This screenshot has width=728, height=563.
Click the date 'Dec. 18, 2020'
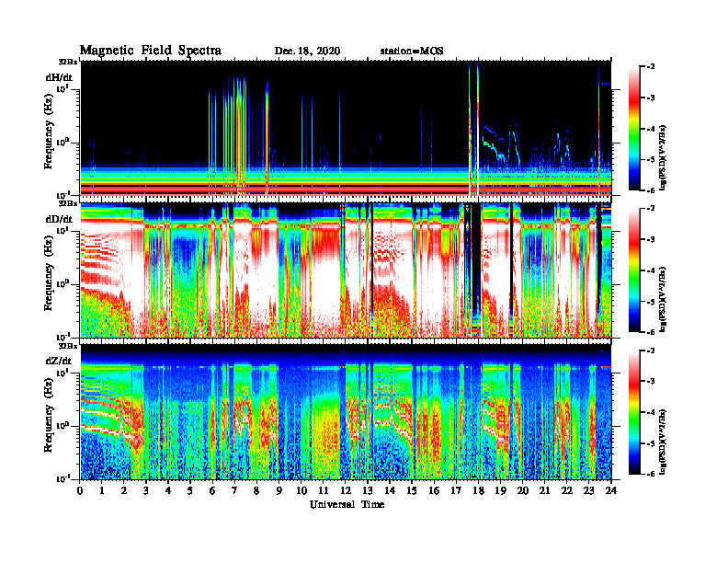pyautogui.click(x=307, y=52)
